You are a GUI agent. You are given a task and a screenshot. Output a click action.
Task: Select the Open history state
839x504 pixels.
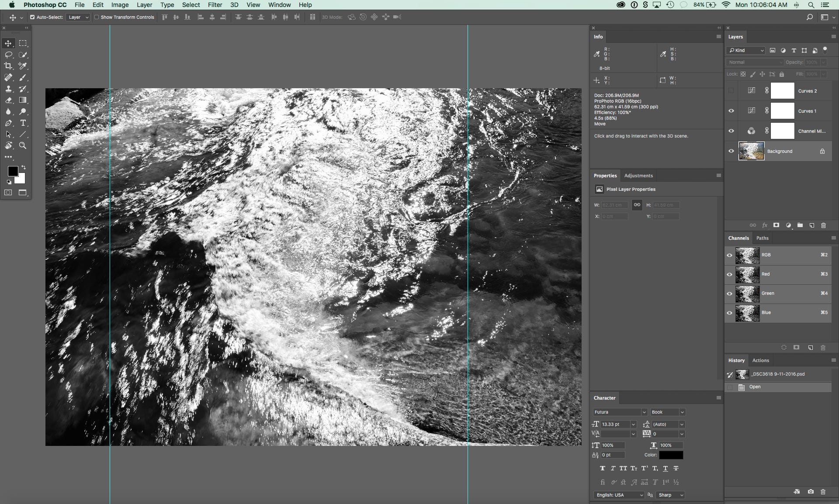click(755, 387)
